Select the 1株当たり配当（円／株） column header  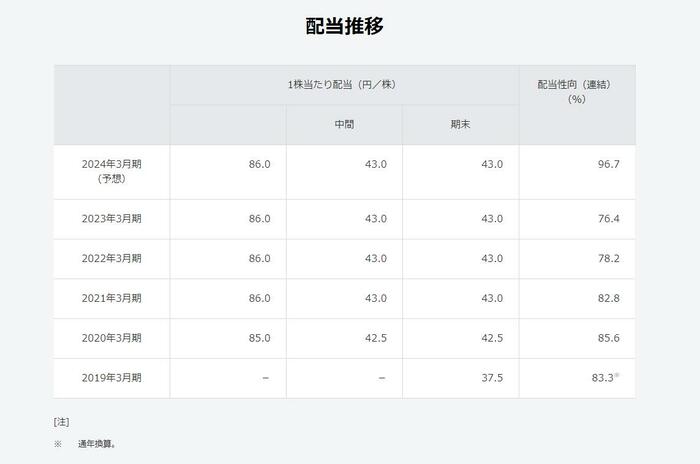click(x=344, y=85)
